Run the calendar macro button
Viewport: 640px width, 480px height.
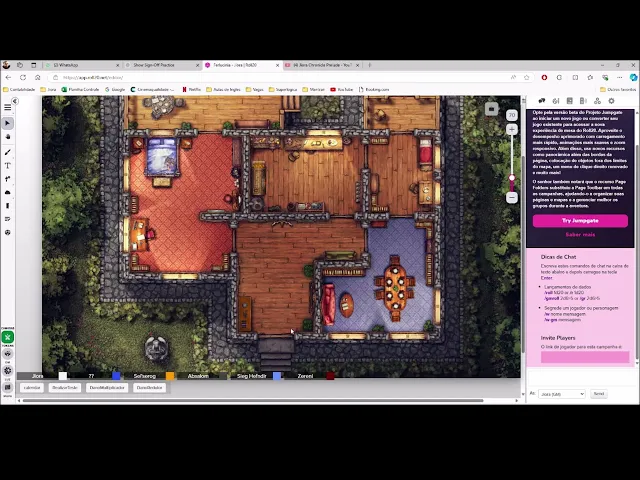[x=32, y=388]
